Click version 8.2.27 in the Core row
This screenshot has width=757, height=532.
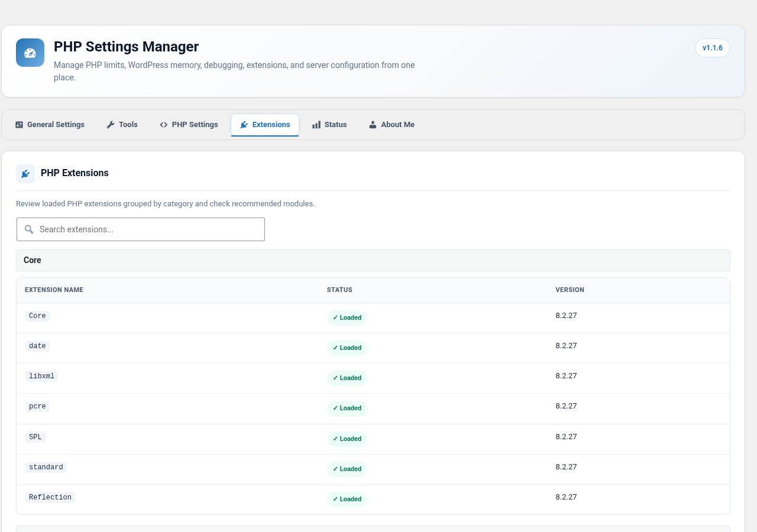[566, 316]
